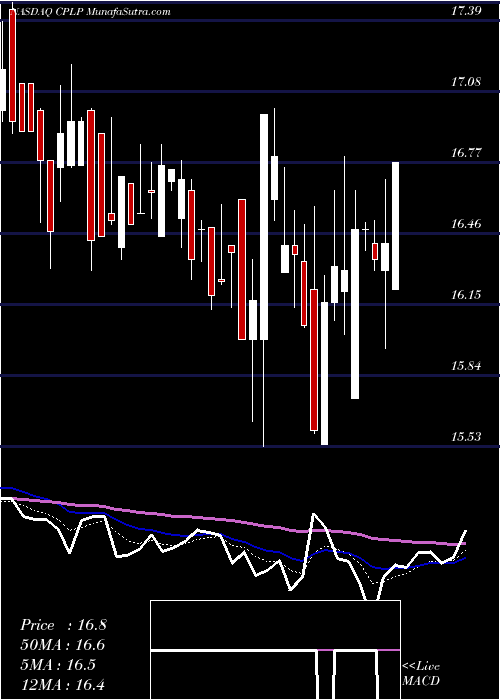This screenshot has width=500, height=700.
Task: Click the tall white candle reaching 17.0
Action: tap(264, 227)
